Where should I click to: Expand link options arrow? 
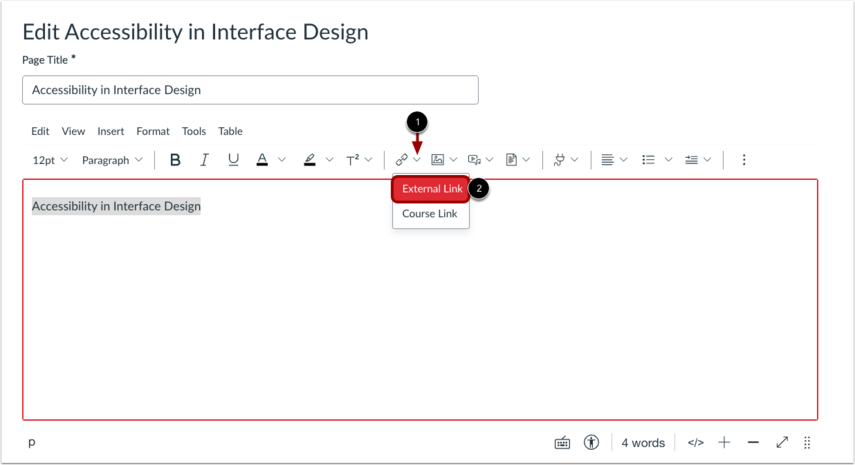pyautogui.click(x=417, y=160)
